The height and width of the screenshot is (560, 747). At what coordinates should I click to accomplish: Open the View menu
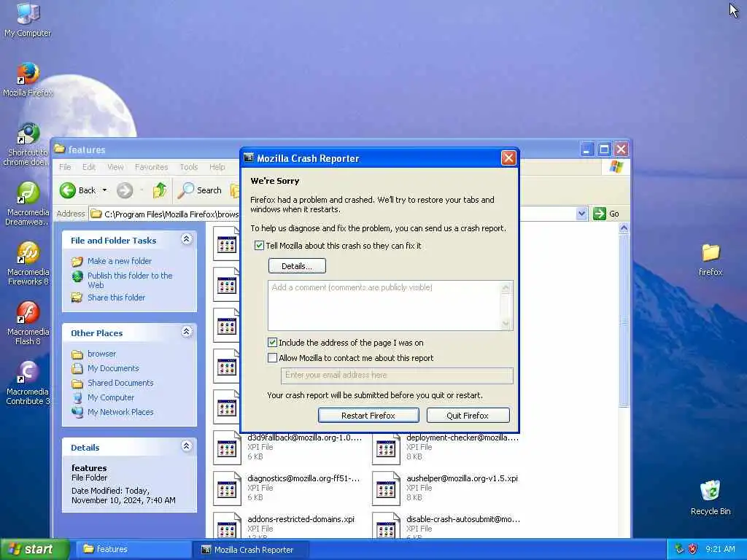click(115, 167)
